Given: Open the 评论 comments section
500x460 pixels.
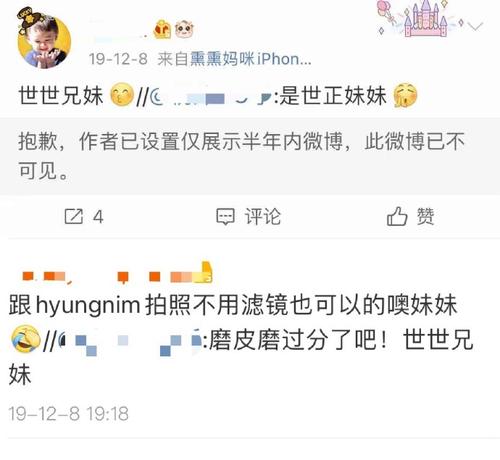Looking at the screenshot, I should point(263,217).
